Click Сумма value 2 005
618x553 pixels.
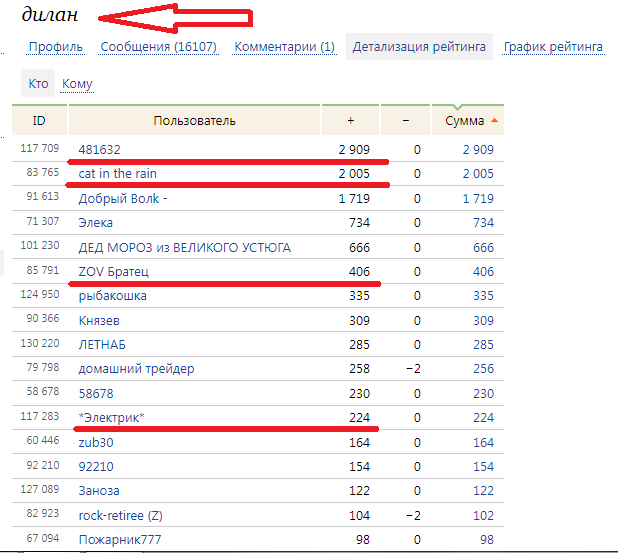(478, 173)
